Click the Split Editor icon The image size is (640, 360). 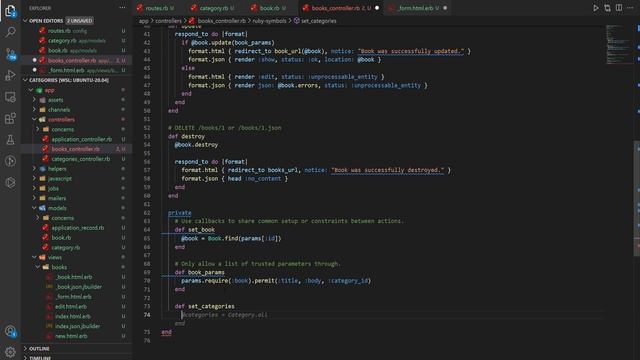[619, 8]
